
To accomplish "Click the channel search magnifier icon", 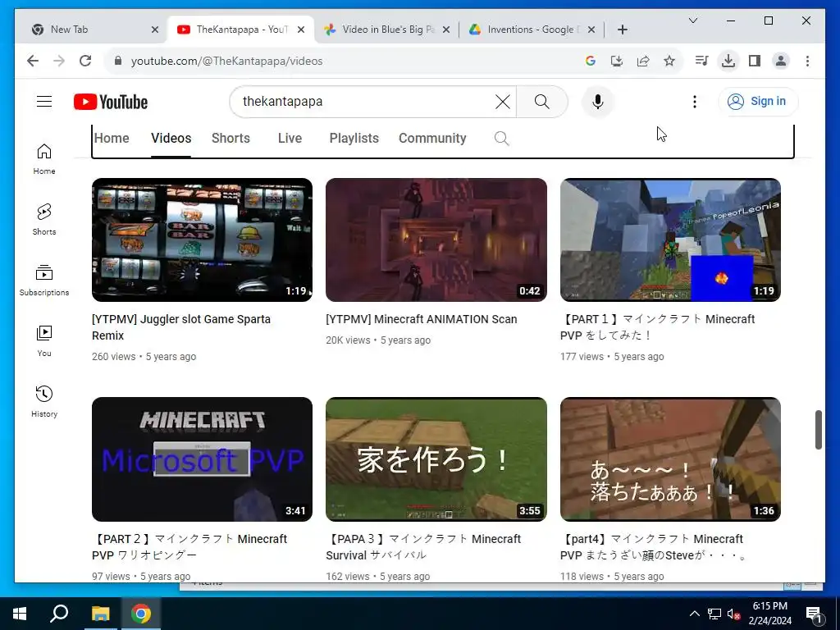I will pos(501,138).
